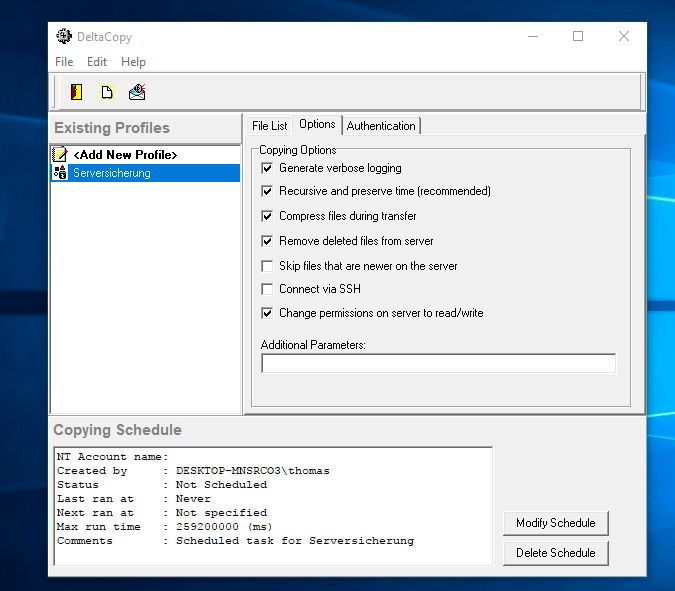
Task: Click the Delete Schedule button
Action: (555, 553)
